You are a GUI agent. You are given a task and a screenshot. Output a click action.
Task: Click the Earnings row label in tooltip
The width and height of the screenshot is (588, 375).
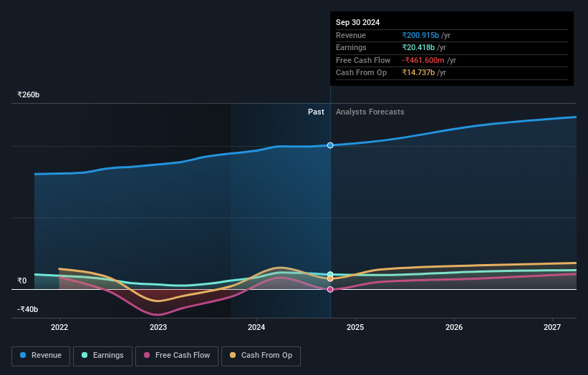(352, 47)
